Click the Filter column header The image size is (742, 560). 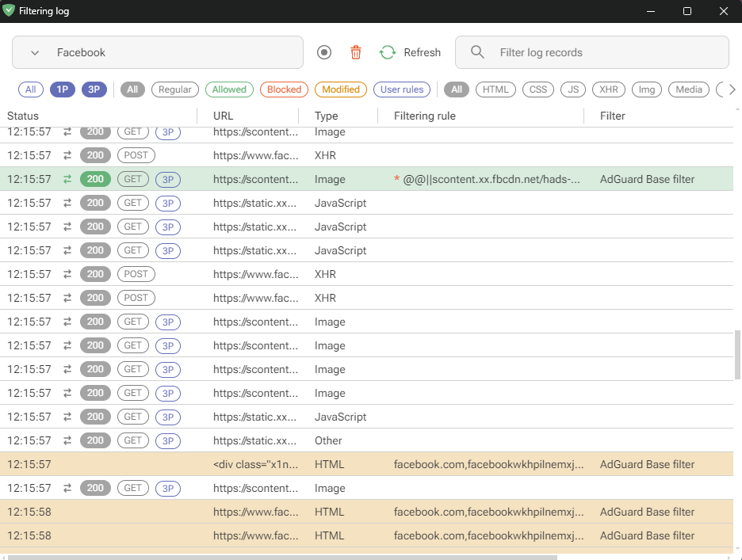(x=612, y=116)
